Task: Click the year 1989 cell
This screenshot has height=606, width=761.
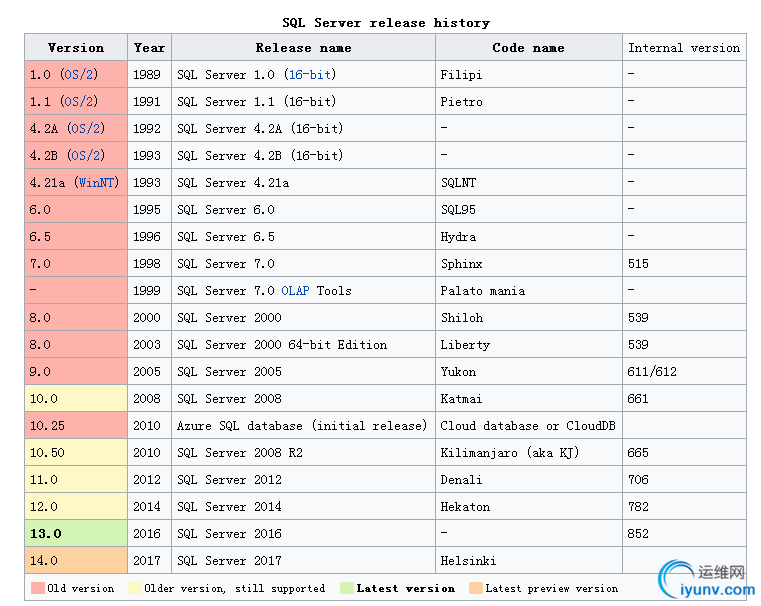Action: (x=149, y=74)
